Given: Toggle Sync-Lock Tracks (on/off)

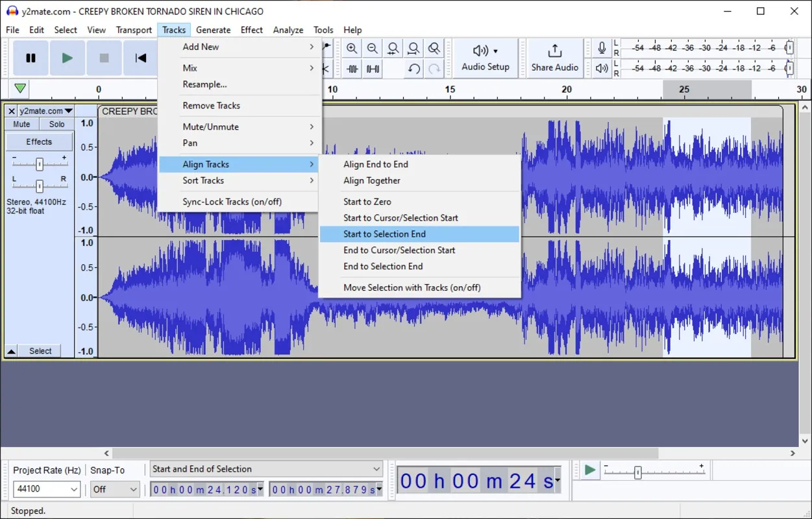Looking at the screenshot, I should (239, 202).
